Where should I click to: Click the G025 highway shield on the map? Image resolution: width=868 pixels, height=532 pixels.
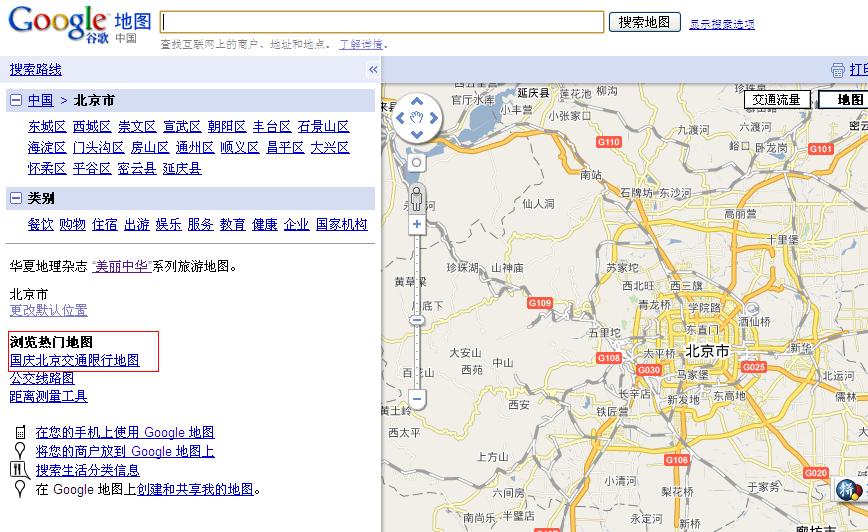coord(753,366)
